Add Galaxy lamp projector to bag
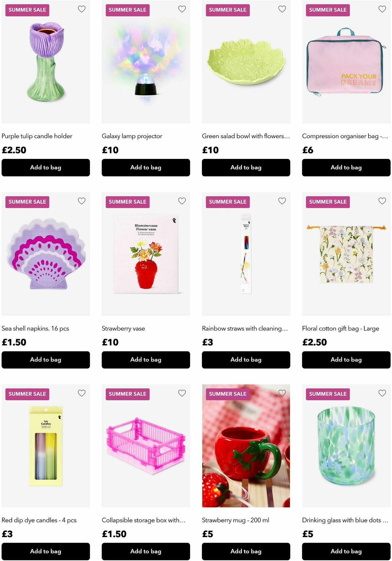Image resolution: width=392 pixels, height=561 pixels. [x=146, y=167]
